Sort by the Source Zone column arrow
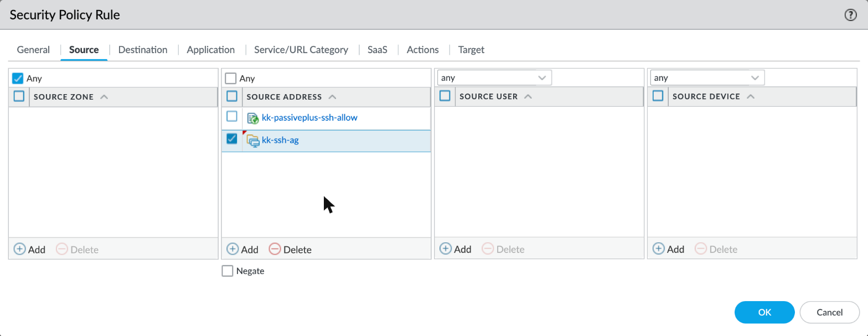 (x=104, y=96)
